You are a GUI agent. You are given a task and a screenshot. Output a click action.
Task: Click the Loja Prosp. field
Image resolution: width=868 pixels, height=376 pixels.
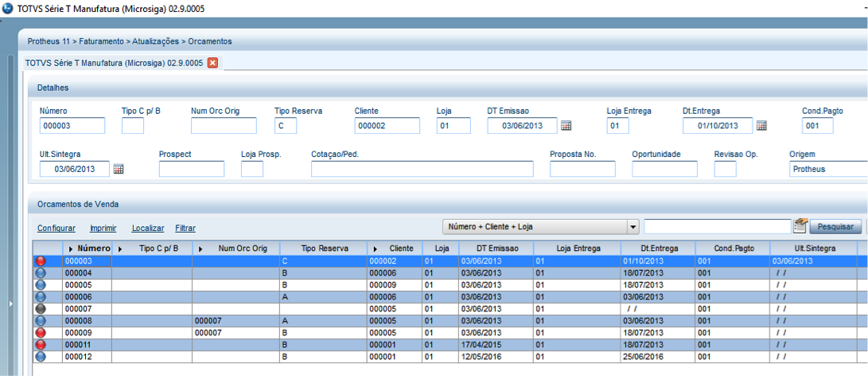252,169
